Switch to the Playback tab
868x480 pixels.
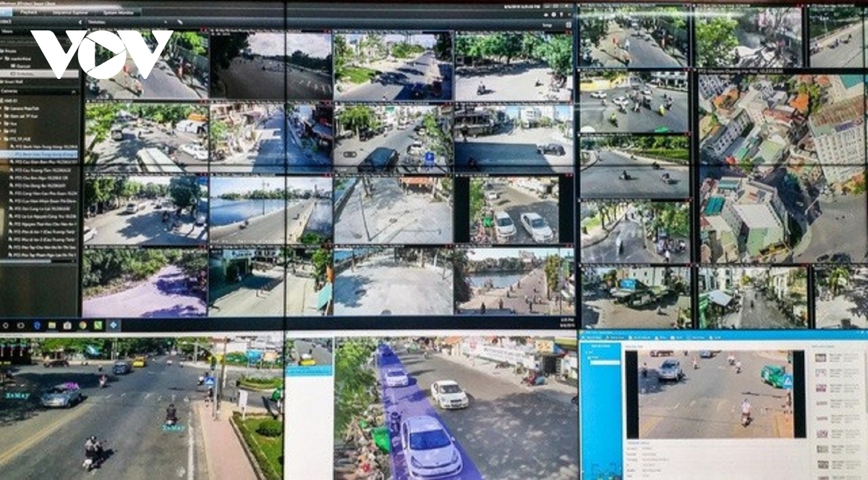pyautogui.click(x=29, y=12)
